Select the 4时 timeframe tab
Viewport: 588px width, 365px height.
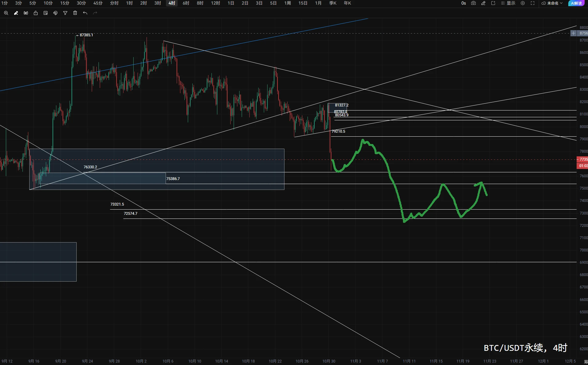coord(172,3)
